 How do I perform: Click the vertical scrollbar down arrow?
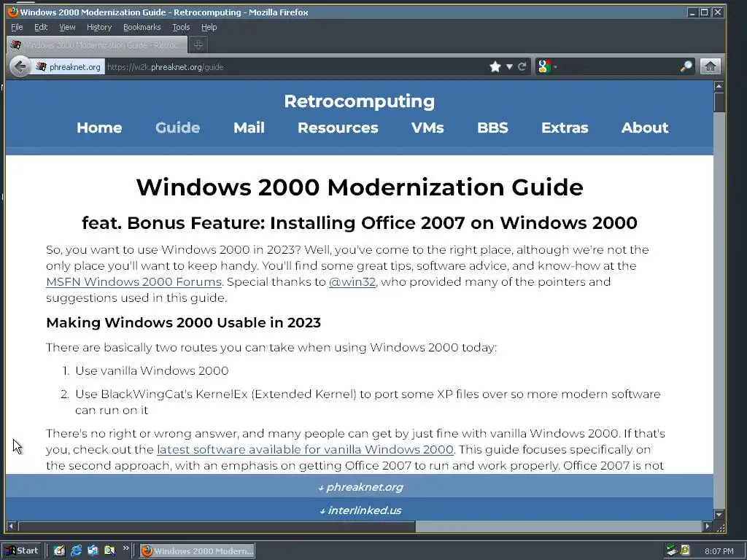[x=719, y=515]
